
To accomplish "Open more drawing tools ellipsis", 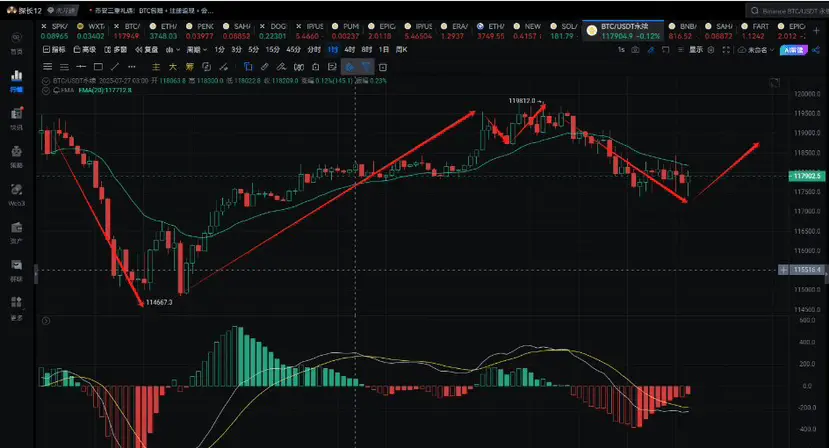I will coord(132,67).
